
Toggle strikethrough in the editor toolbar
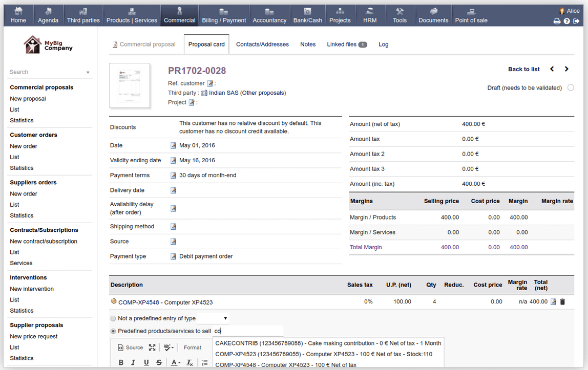click(x=159, y=362)
